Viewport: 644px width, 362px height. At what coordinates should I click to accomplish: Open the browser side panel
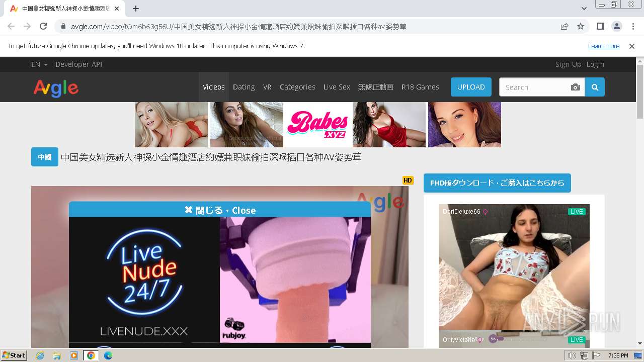(601, 26)
